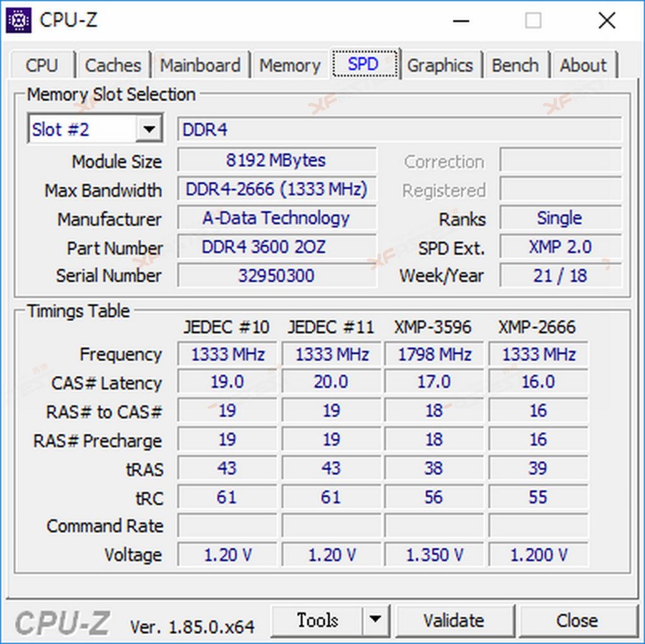Click the CPU-Z app icon in title bar
This screenshot has width=645, height=644.
[x=18, y=20]
